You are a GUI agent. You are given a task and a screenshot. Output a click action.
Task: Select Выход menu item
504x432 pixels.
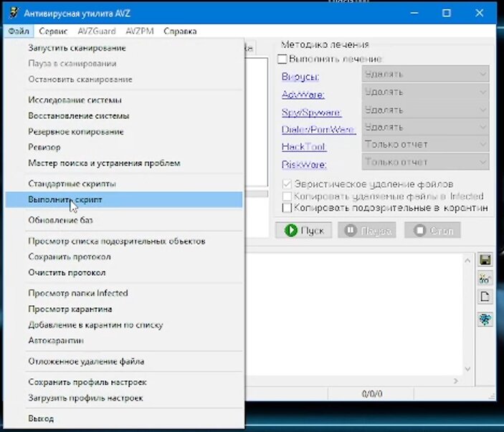click(124, 419)
